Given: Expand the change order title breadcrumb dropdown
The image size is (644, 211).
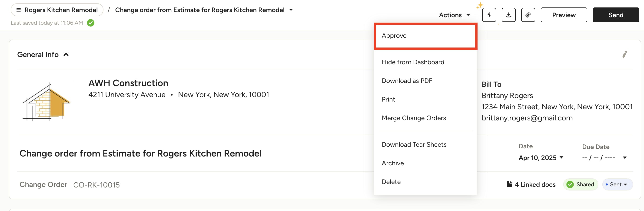Looking at the screenshot, I should 291,10.
